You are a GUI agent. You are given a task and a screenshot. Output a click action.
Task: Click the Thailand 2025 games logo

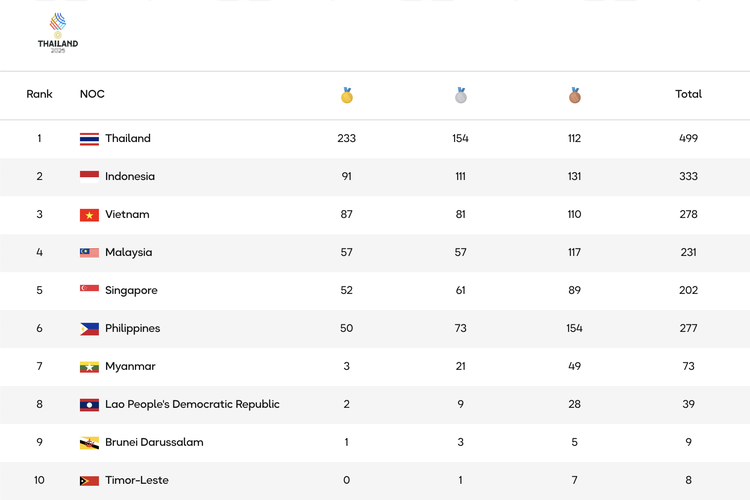coord(58,33)
